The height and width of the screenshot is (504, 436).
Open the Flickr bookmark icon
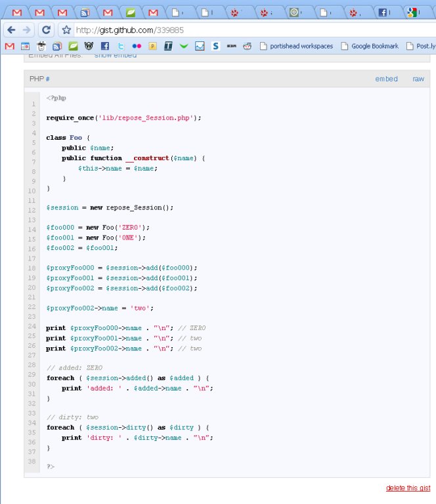point(136,46)
